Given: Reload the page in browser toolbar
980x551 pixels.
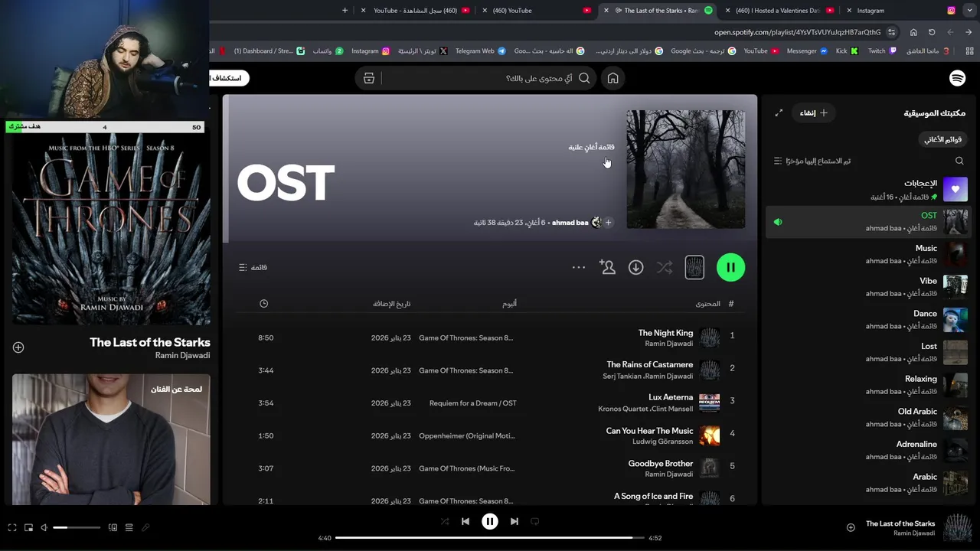Looking at the screenshot, I should tap(932, 32).
